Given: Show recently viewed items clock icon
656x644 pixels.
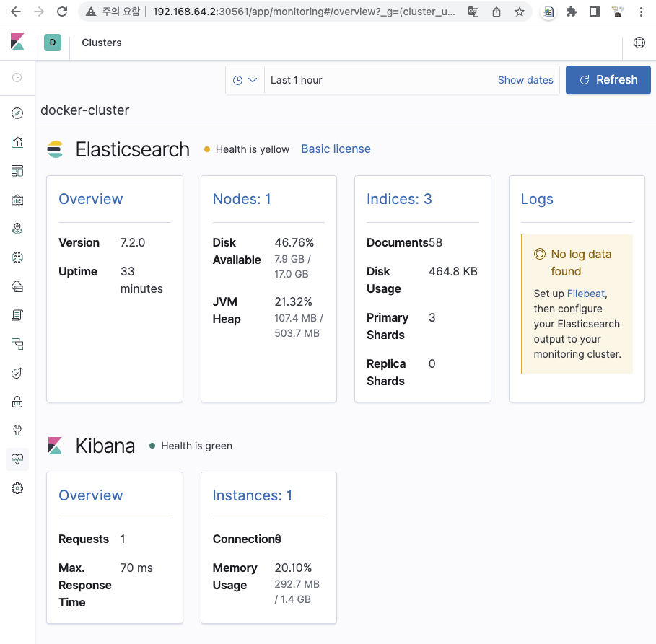Looking at the screenshot, I should (x=17, y=77).
